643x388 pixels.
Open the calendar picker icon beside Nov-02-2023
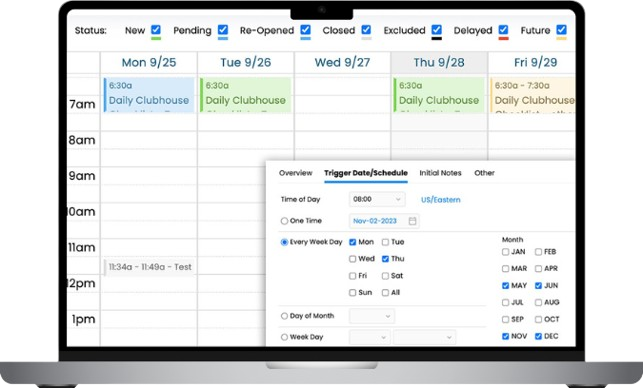[413, 221]
